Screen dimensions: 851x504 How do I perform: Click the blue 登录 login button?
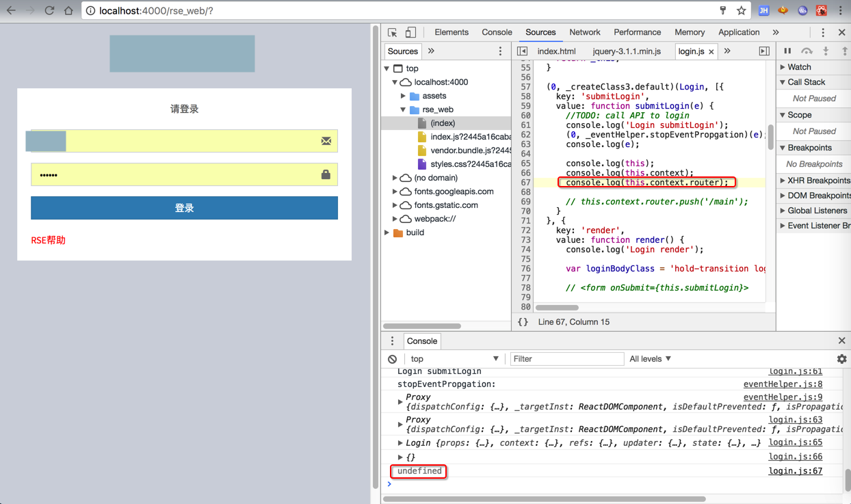tap(184, 208)
